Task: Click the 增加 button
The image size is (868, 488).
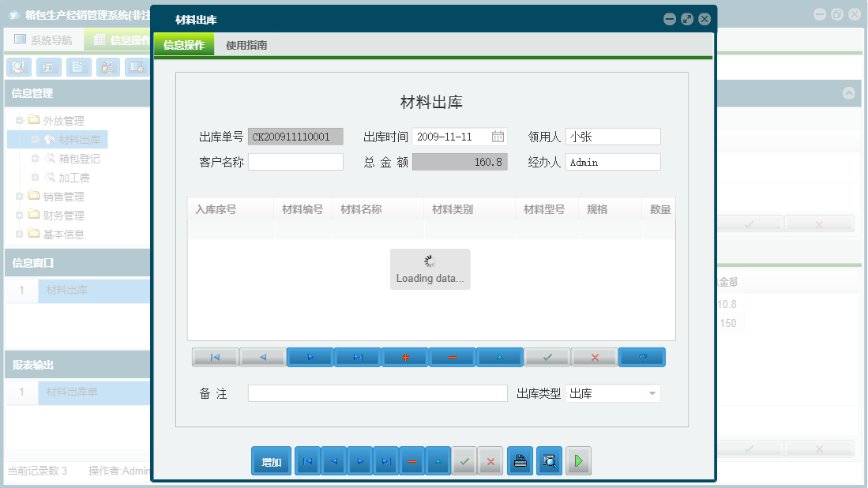Action: point(270,460)
